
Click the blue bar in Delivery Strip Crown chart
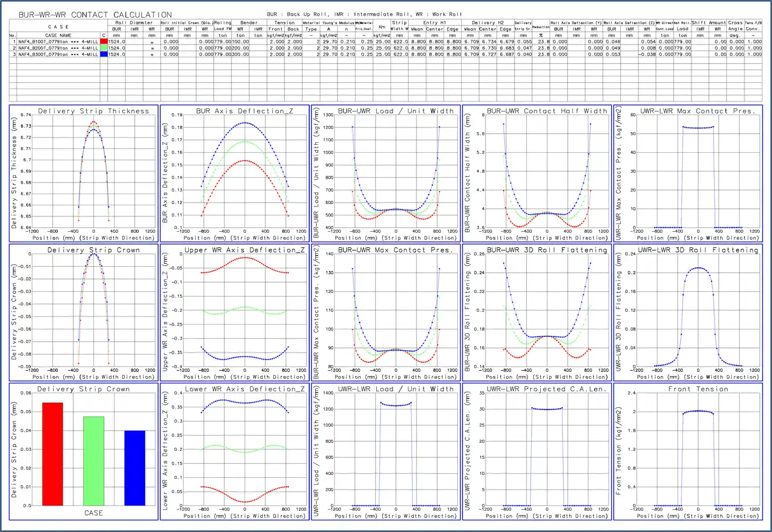[134, 467]
